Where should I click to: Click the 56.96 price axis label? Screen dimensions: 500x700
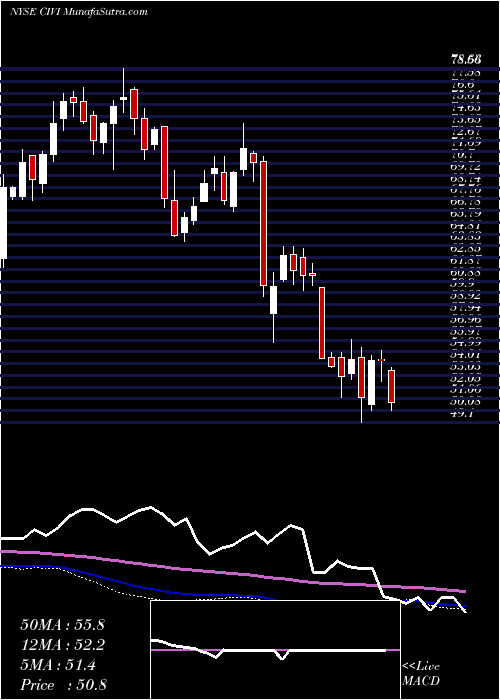(465, 319)
